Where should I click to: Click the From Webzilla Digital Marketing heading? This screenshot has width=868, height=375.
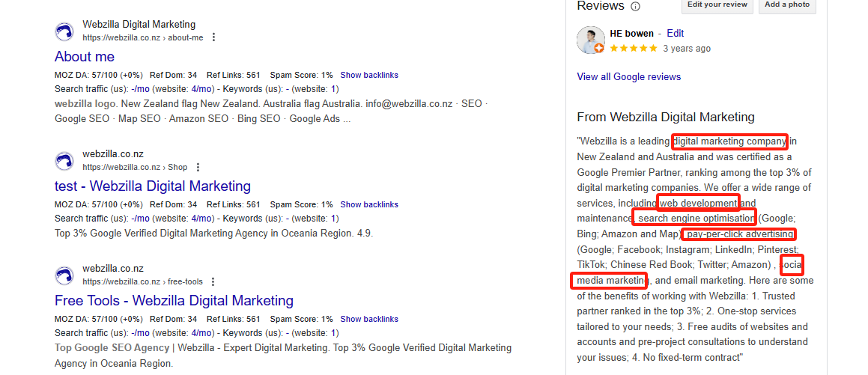(665, 117)
